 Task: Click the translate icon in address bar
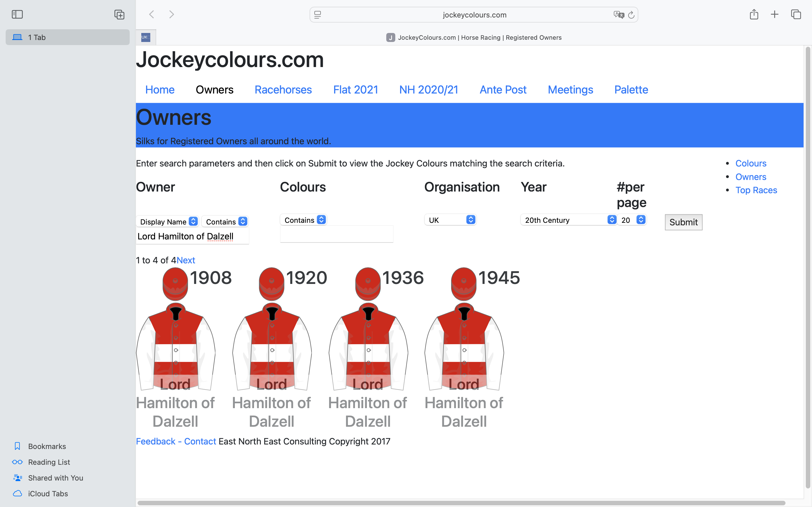click(x=618, y=15)
